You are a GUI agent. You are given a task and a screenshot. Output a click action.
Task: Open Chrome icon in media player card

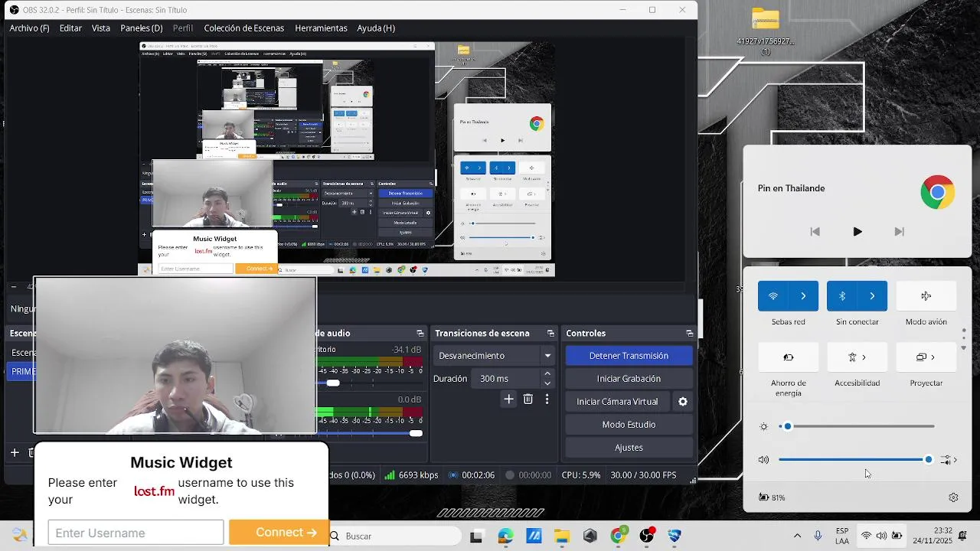937,192
